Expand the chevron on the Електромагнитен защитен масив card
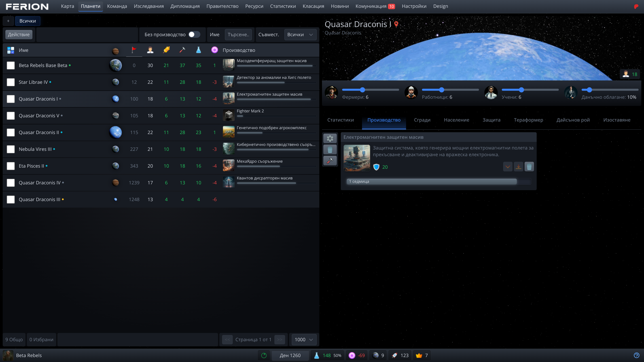Screen dimensions: 644x362 (x=508, y=167)
